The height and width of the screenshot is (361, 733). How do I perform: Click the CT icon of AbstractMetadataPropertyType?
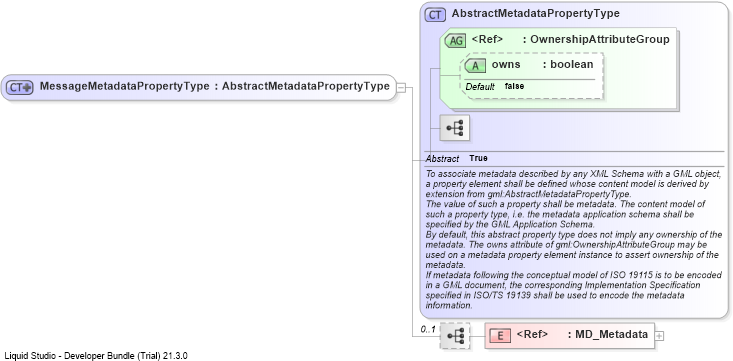pos(435,14)
